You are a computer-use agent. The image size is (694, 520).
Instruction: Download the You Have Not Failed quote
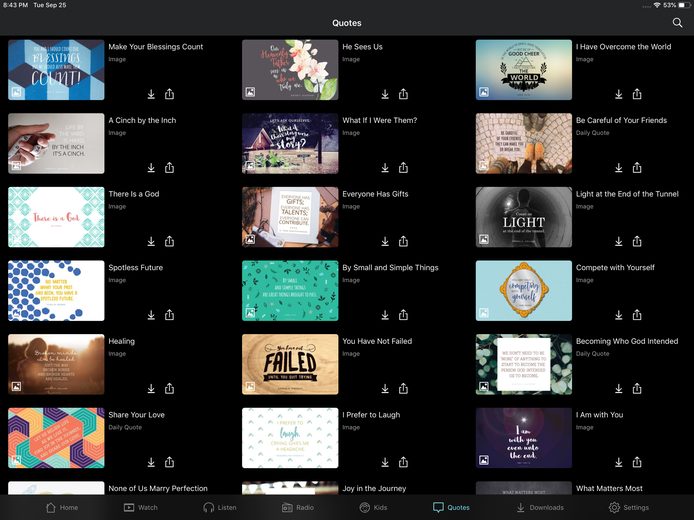point(385,389)
